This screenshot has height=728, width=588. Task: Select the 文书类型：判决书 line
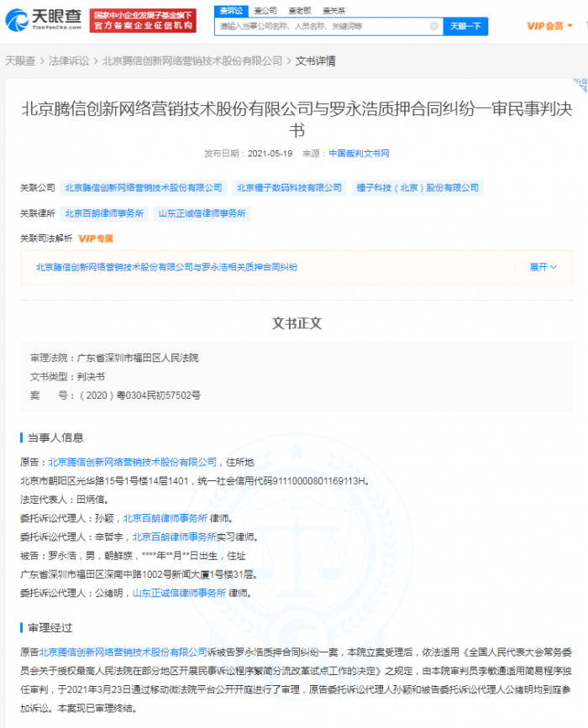(68, 376)
